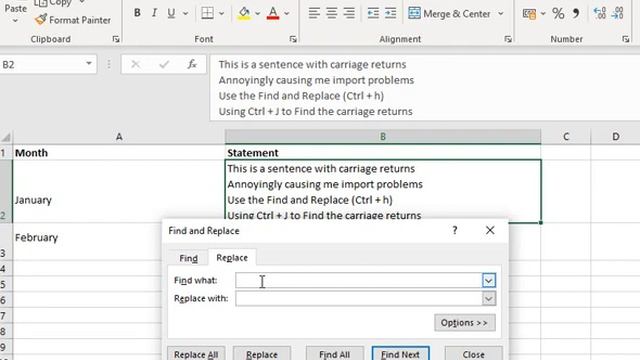Open Find and Replace help question mark
Viewport: 640px width, 360px height.
[x=455, y=230]
